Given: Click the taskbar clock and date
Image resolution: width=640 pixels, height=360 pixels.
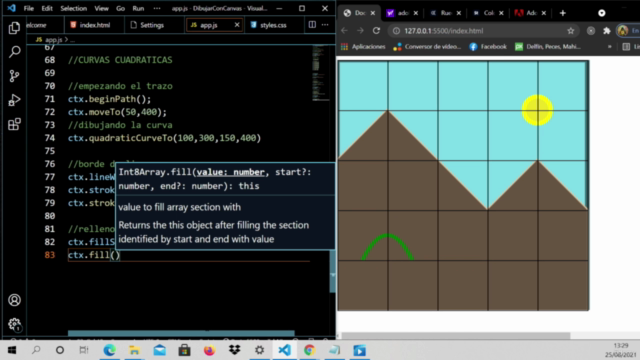Looking at the screenshot, I should (x=620, y=350).
